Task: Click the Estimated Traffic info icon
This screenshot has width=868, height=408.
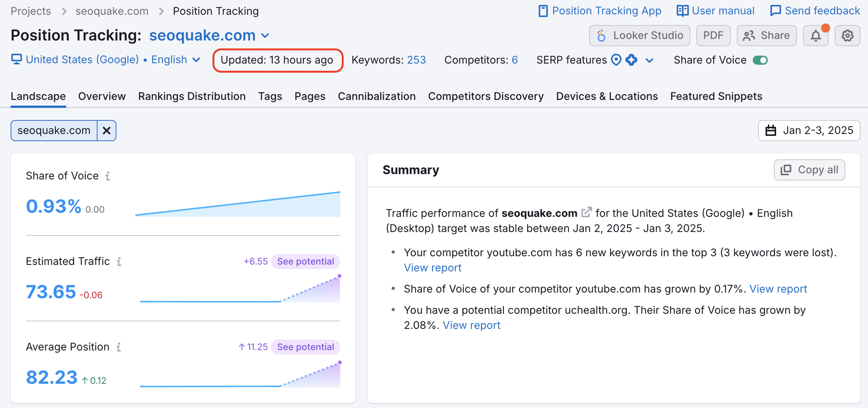Action: [119, 262]
